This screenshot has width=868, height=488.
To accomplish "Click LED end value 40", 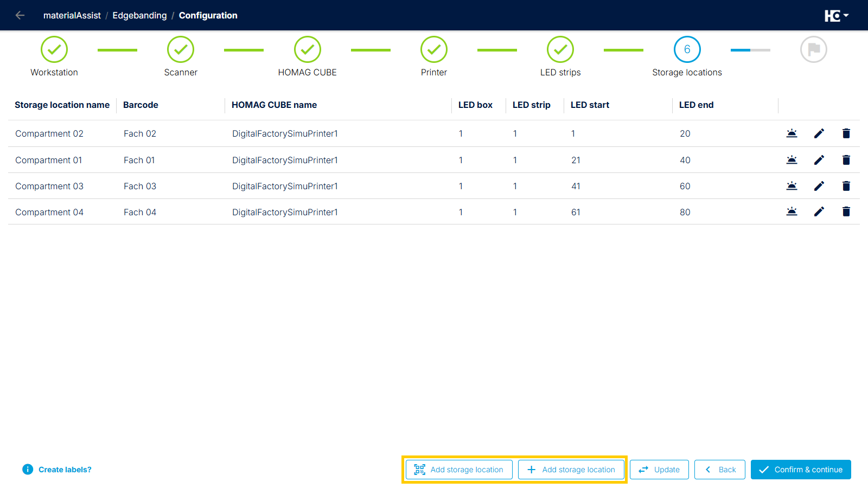I will tap(685, 160).
